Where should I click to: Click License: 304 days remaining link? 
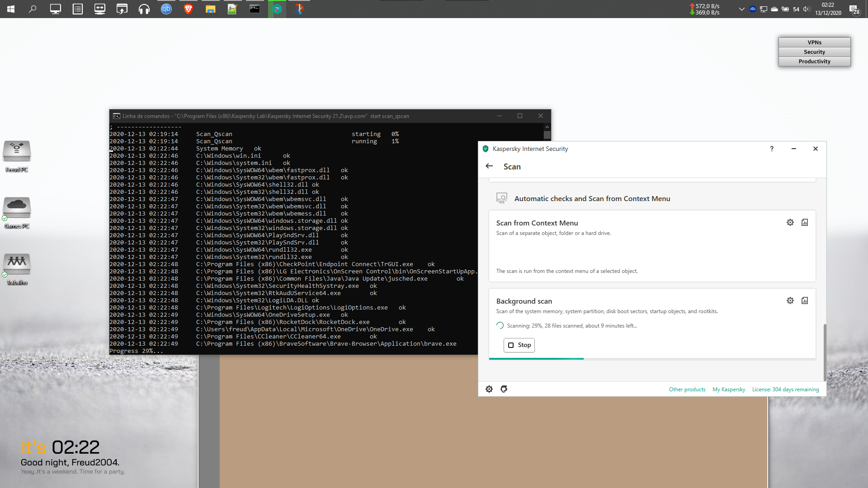pyautogui.click(x=785, y=389)
